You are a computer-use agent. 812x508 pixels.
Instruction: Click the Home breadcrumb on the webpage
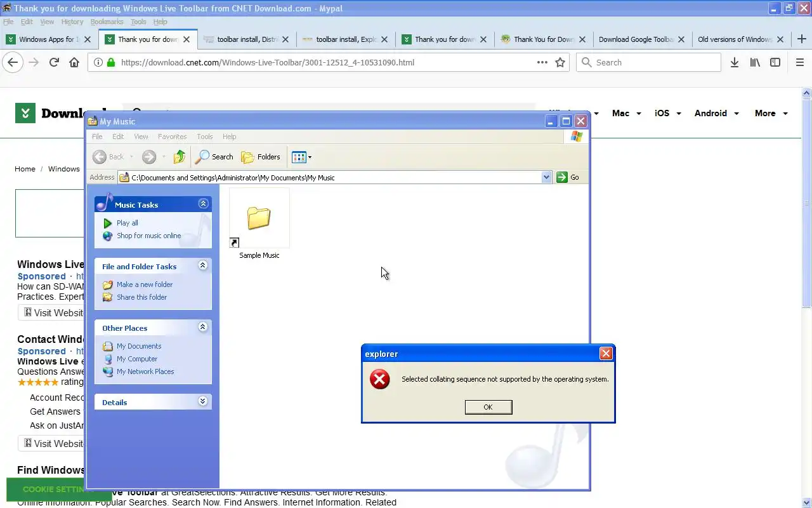click(25, 169)
